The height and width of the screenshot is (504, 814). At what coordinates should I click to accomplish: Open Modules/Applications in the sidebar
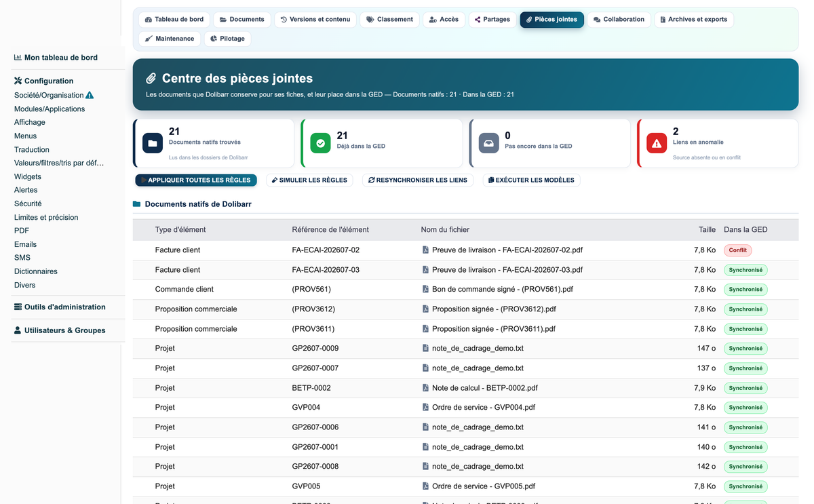point(50,109)
